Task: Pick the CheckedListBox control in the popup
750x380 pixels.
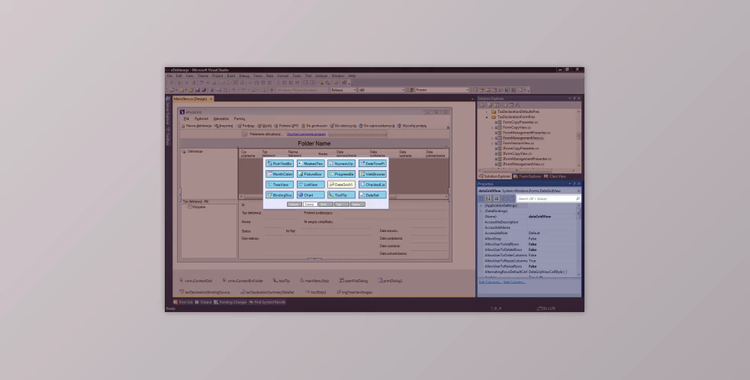Action: (373, 185)
